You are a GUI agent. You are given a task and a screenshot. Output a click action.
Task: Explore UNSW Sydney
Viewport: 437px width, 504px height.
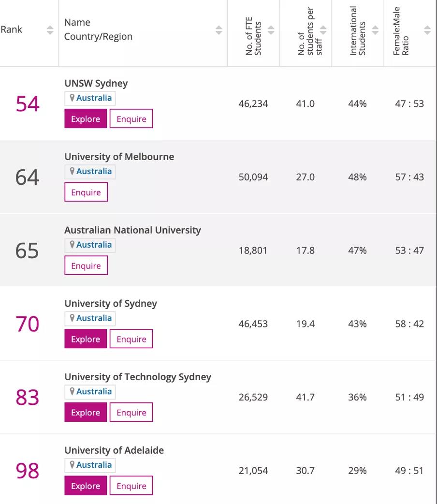tap(86, 119)
